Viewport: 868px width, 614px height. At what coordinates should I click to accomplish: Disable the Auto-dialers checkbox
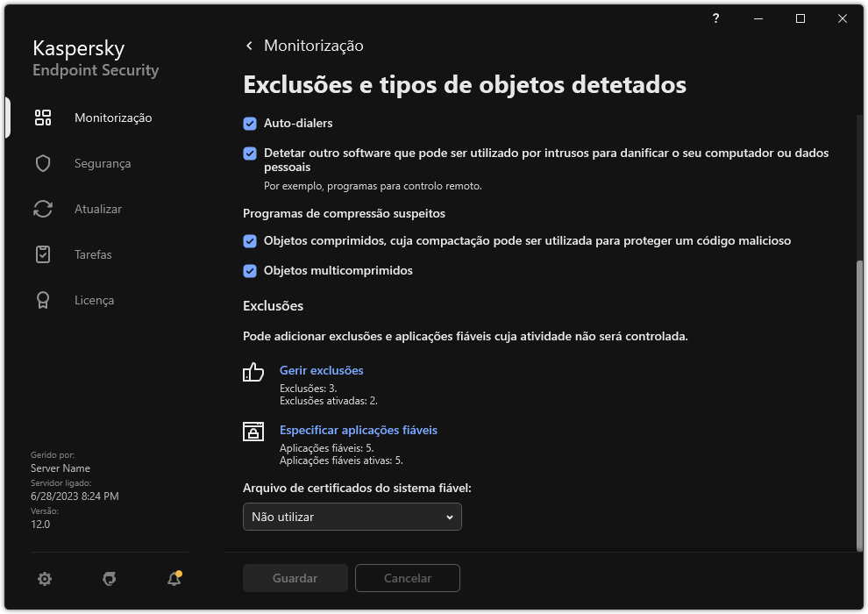(x=250, y=123)
